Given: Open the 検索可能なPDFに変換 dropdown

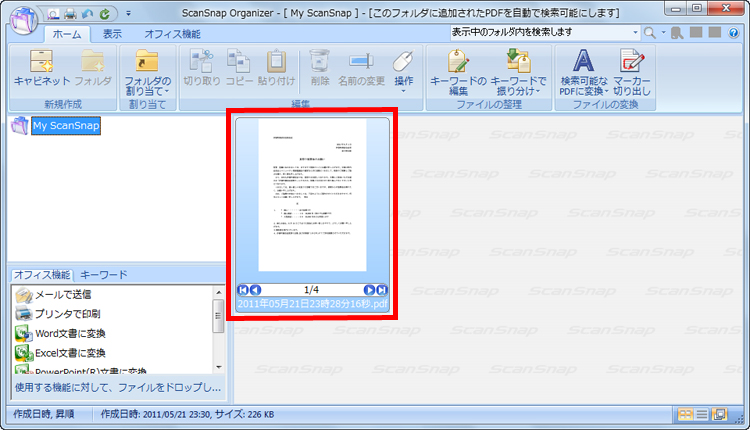Looking at the screenshot, I should pos(584,72).
